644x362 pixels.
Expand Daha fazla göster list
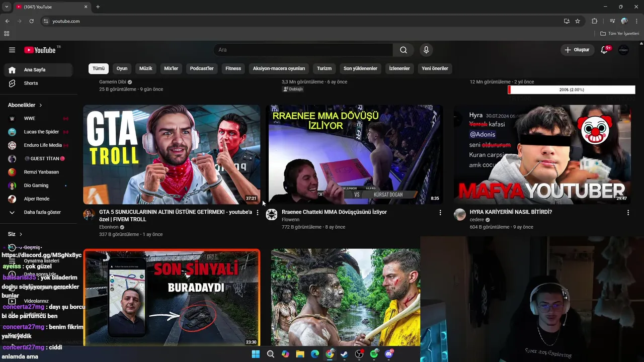(x=38, y=212)
